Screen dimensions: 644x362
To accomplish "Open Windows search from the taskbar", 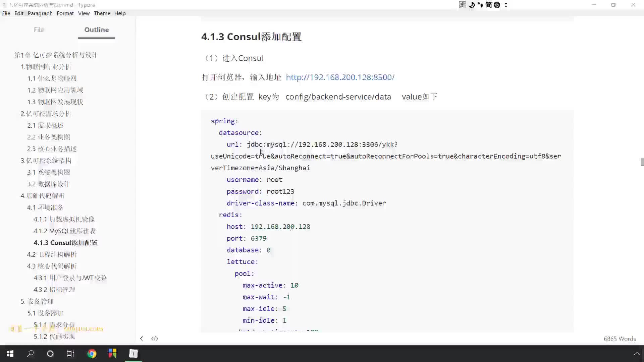I will point(30,354).
